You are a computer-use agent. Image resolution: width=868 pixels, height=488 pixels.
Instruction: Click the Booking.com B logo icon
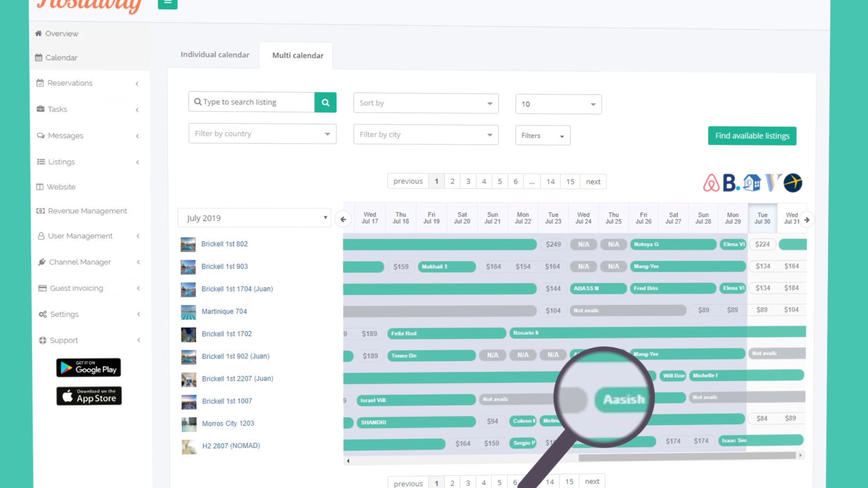coord(730,183)
